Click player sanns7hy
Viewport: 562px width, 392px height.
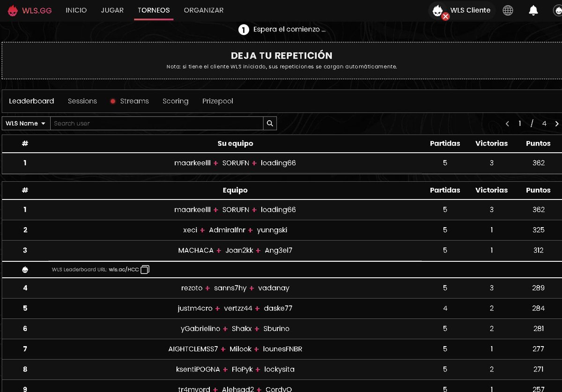(230, 288)
